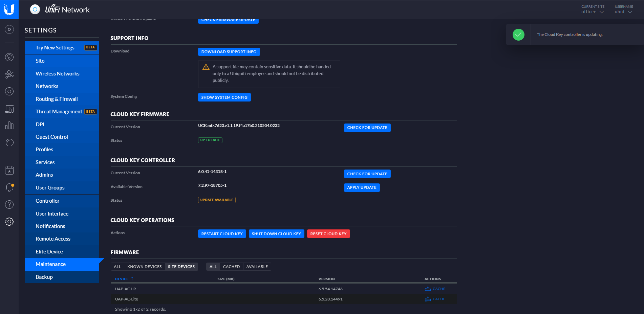
Task: Open the Statistics bar chart icon
Action: 9,126
